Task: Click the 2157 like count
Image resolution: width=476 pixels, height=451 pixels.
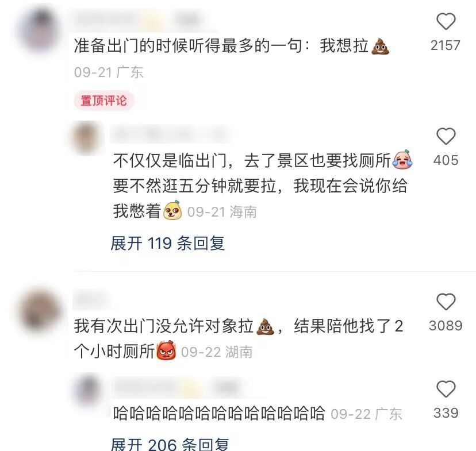Action: (446, 45)
